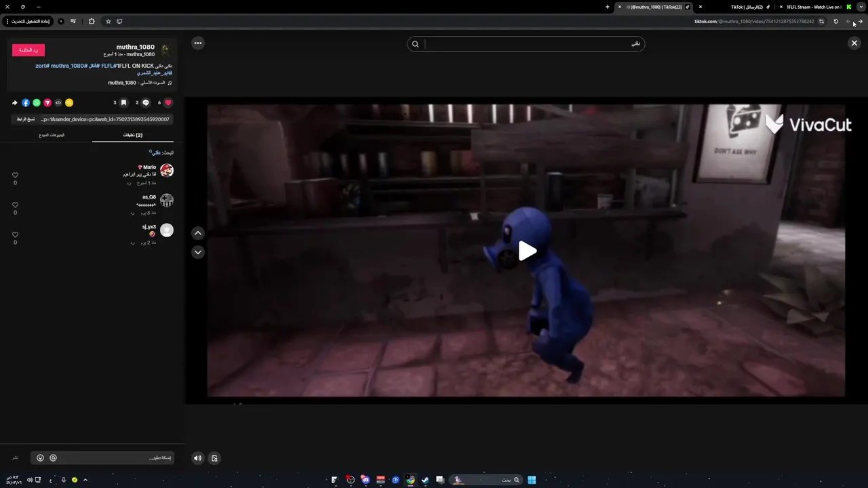Like the sj_yx3 comment
This screenshot has width=868, height=488.
pos(15,235)
